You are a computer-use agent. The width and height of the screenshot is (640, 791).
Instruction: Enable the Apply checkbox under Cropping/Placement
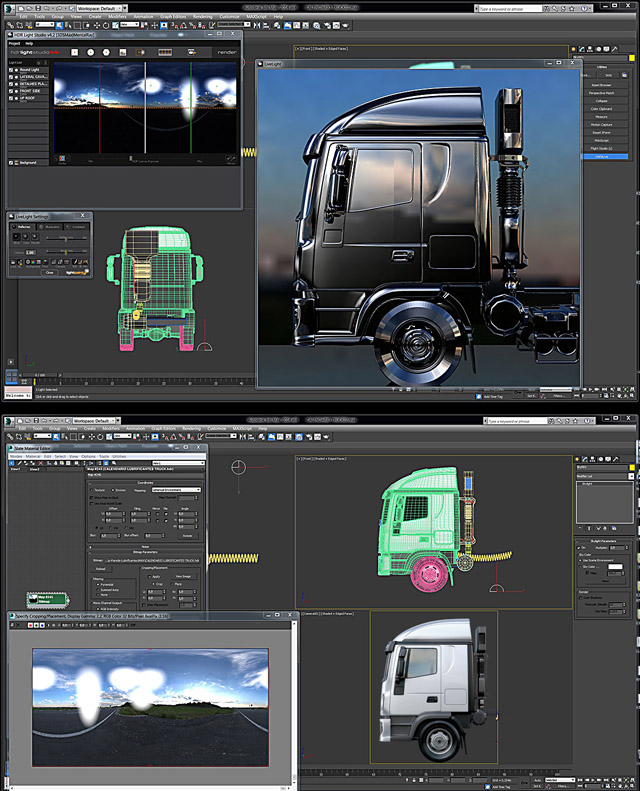pos(149,576)
